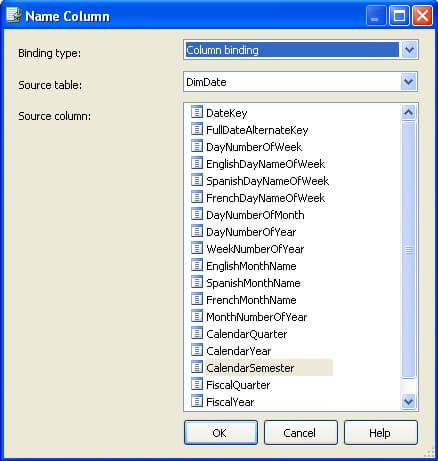Click the column icon beside FiscalQuarter
Image resolution: width=438 pixels, height=461 pixels.
point(197,384)
